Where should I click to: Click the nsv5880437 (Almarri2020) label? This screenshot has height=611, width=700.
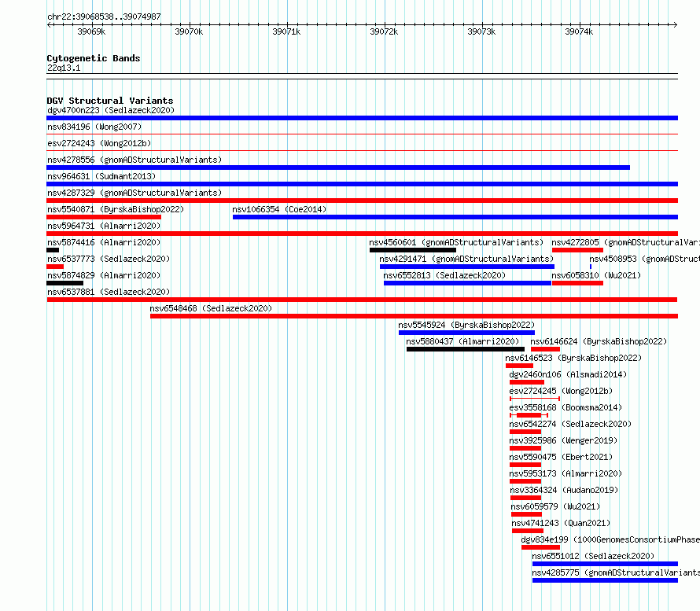tap(462, 341)
